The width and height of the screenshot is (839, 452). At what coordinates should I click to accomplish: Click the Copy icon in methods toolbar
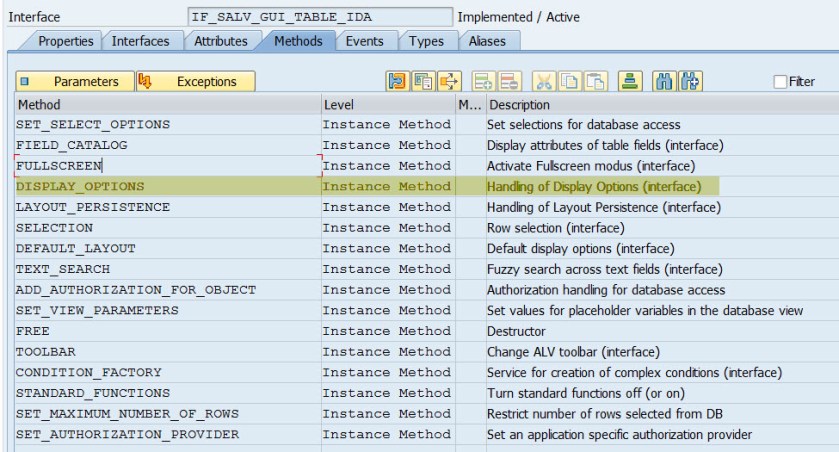569,81
